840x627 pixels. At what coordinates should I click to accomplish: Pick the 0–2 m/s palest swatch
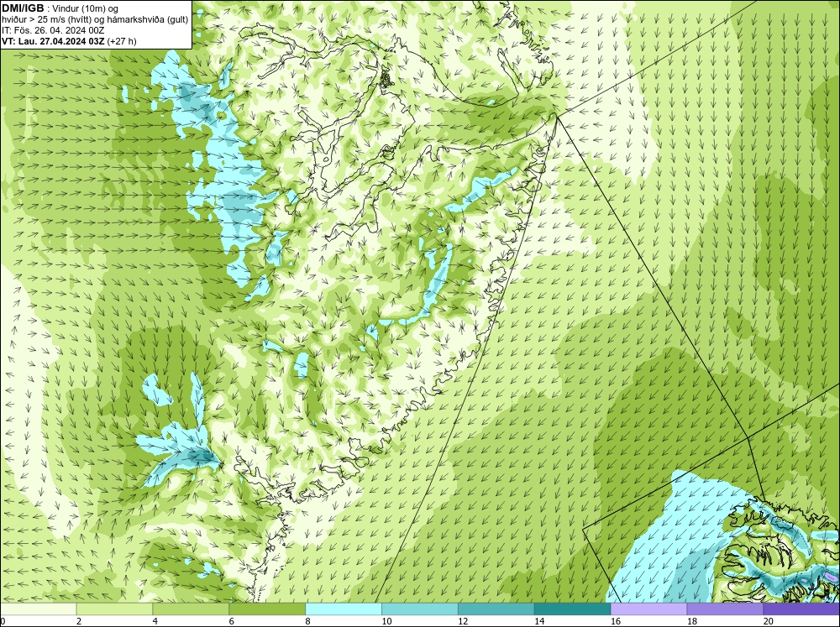[38, 609]
